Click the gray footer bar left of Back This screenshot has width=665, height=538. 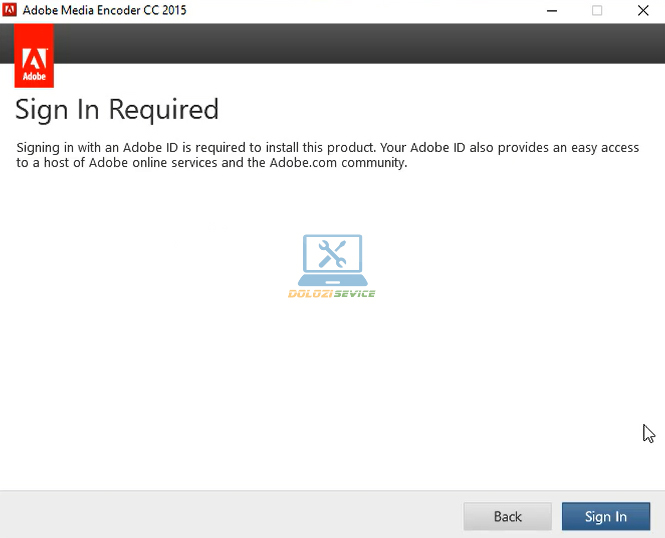coord(230,515)
